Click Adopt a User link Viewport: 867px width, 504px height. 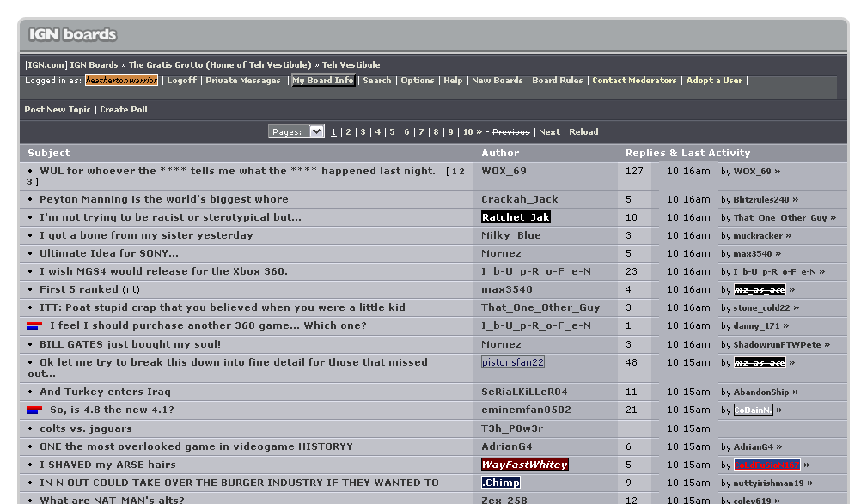click(714, 80)
